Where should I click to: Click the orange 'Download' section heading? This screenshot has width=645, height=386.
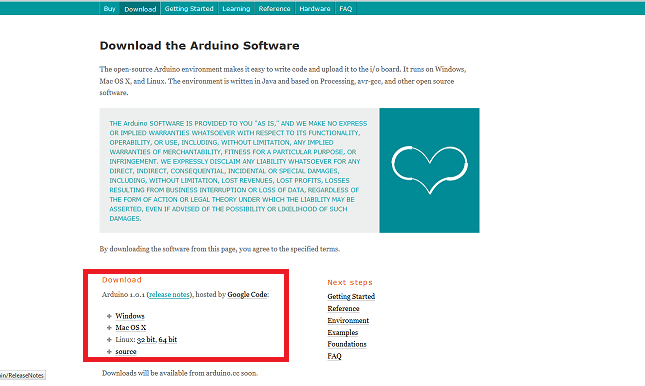click(122, 280)
